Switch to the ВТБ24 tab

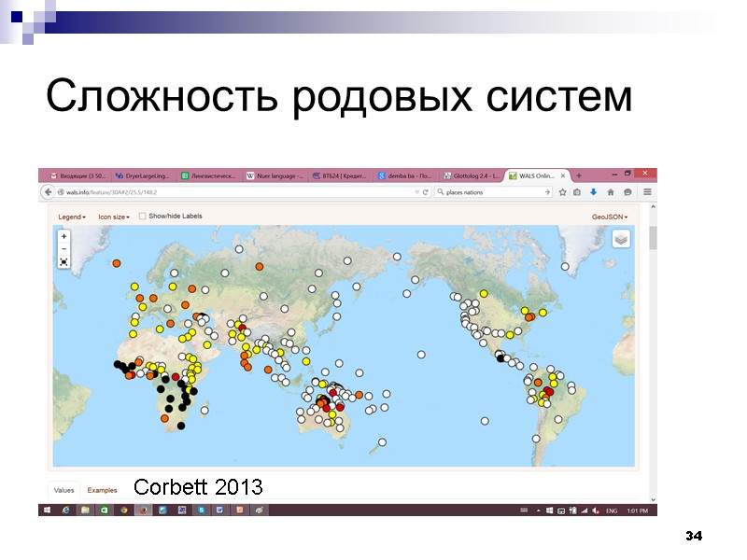[340, 175]
